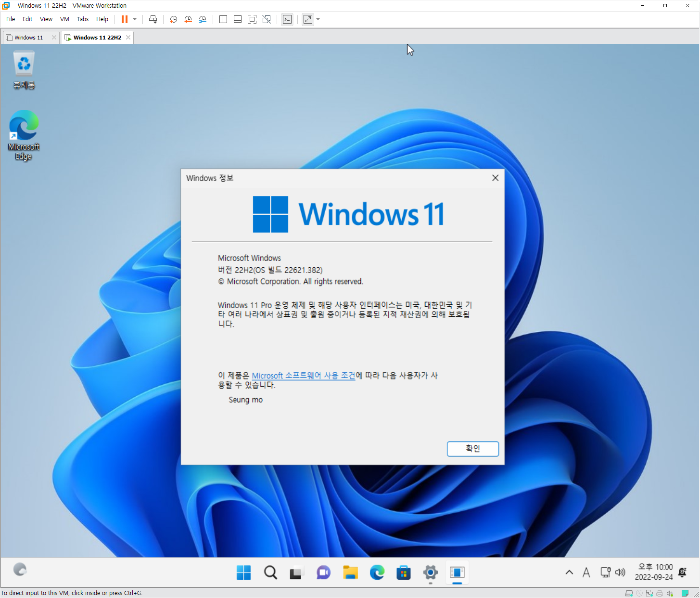Screen dimensions: 700x598
Task: Enter full screen mode
Action: (x=252, y=19)
